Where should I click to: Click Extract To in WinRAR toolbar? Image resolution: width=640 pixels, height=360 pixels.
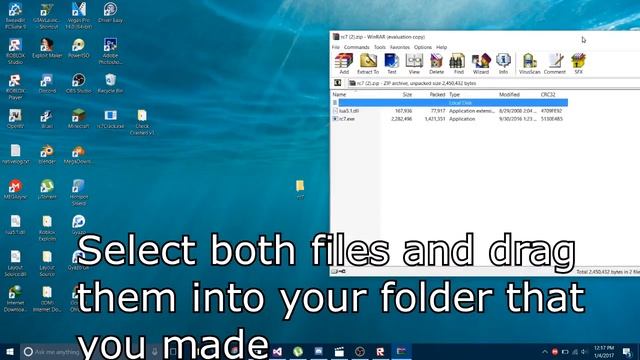coord(368,64)
